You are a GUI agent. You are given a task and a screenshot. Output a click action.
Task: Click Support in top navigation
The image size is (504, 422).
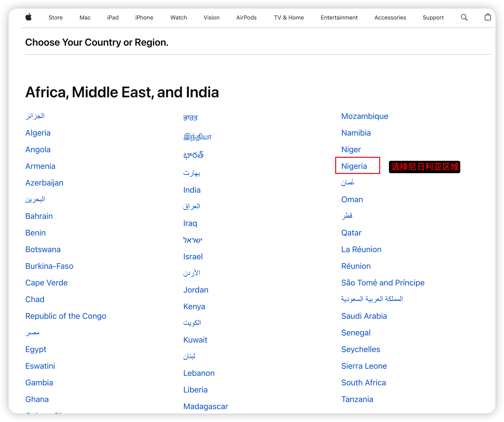pyautogui.click(x=433, y=18)
